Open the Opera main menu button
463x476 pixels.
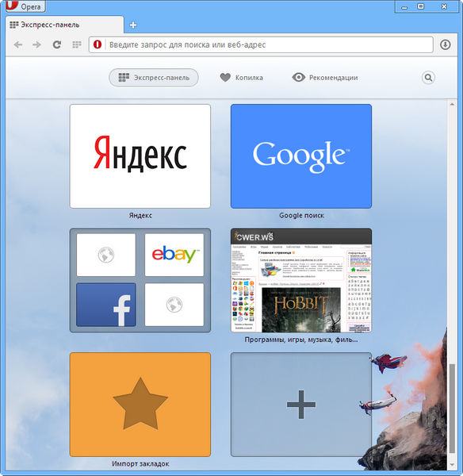(x=25, y=6)
